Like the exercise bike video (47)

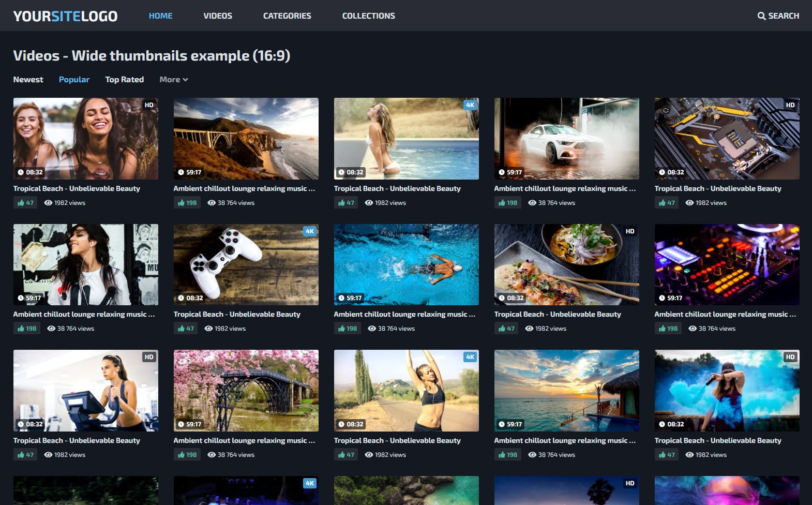click(25, 455)
